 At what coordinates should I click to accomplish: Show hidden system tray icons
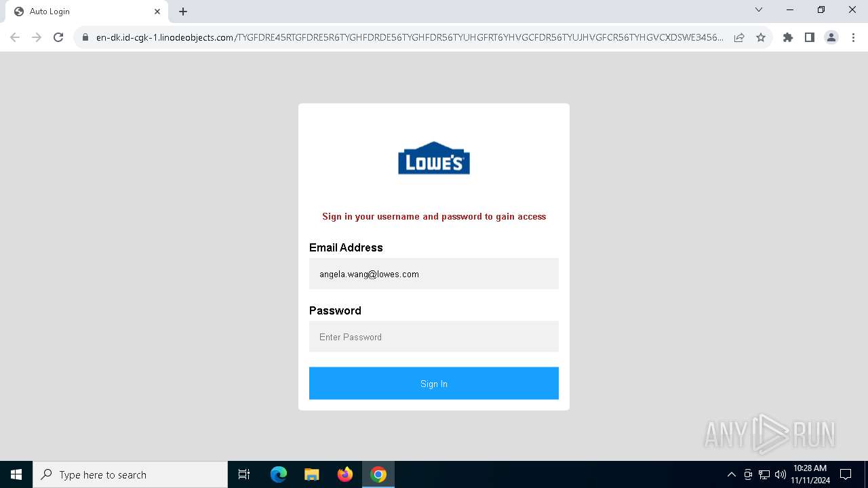[731, 474]
